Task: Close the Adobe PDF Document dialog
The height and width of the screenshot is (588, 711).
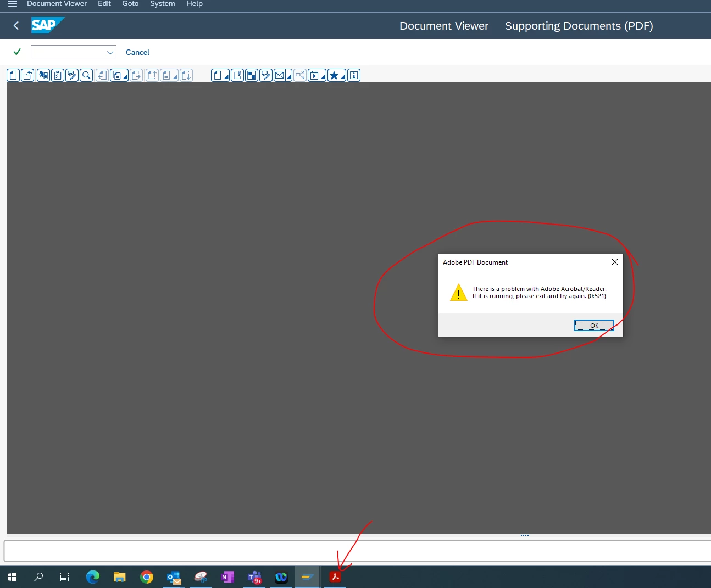Action: point(615,262)
